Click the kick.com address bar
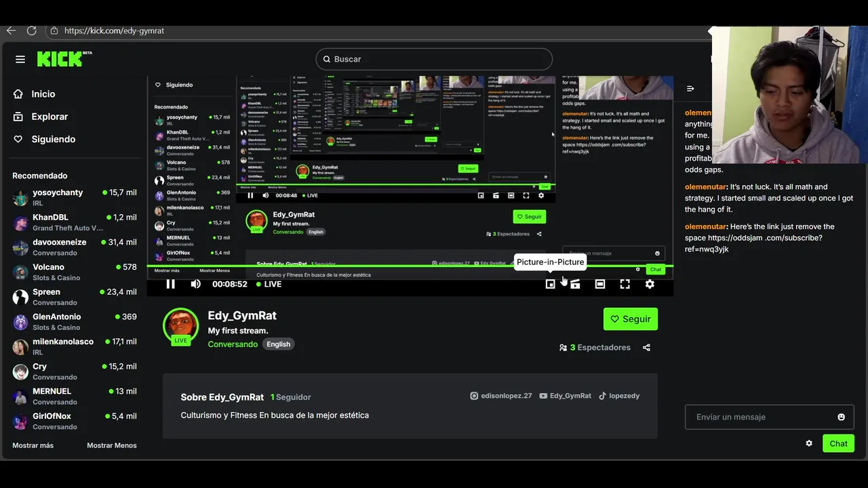The image size is (868, 488). point(114,30)
